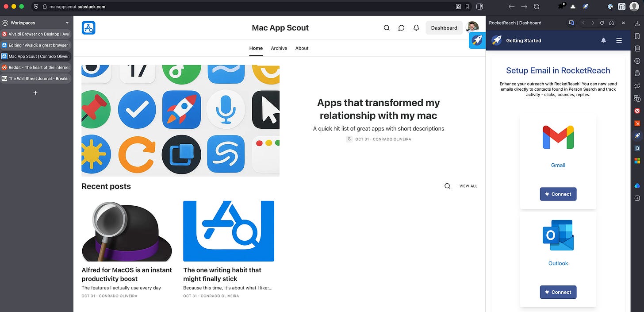The image size is (644, 312).
Task: Switch to The Wall Street Journal tab
Action: tap(36, 79)
